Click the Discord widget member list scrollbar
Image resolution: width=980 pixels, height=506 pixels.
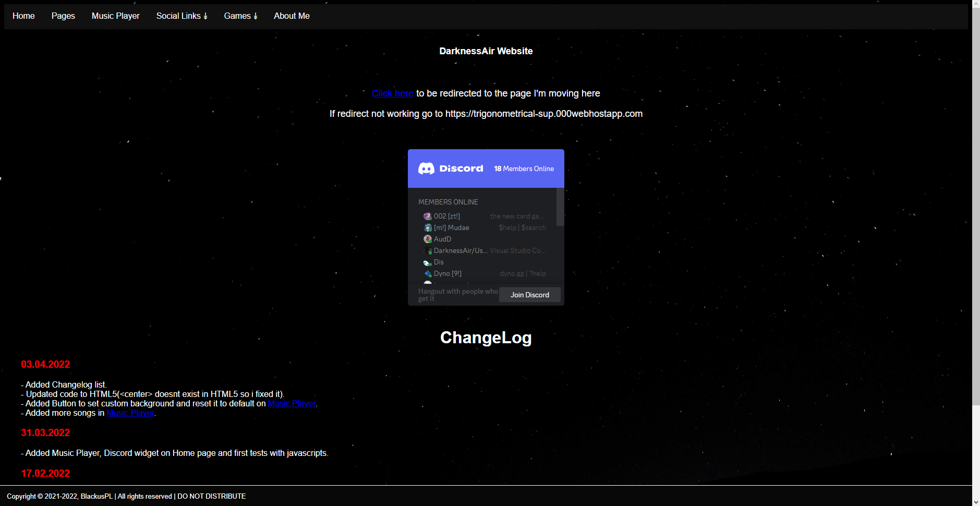(560, 207)
